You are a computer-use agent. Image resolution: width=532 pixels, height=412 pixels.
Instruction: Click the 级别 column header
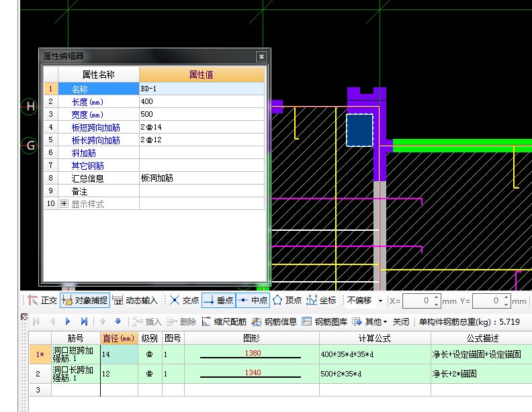point(150,338)
